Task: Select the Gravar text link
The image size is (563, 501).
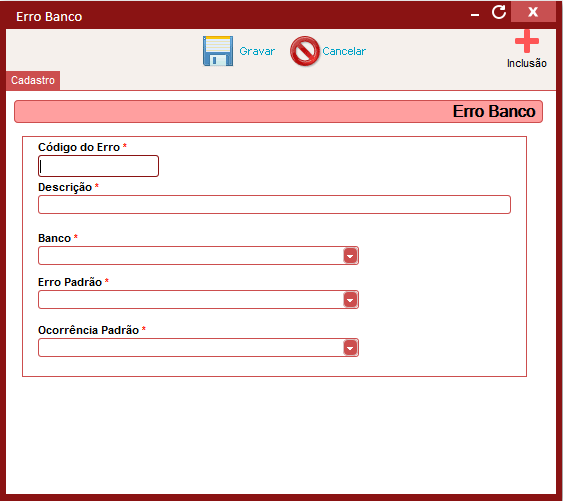Action: pyautogui.click(x=257, y=51)
